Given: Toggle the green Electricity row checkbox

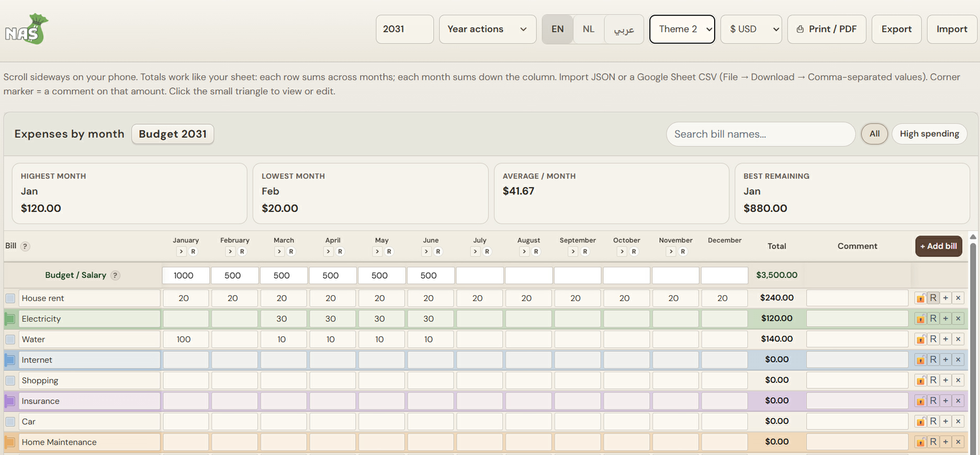Looking at the screenshot, I should tap(10, 319).
